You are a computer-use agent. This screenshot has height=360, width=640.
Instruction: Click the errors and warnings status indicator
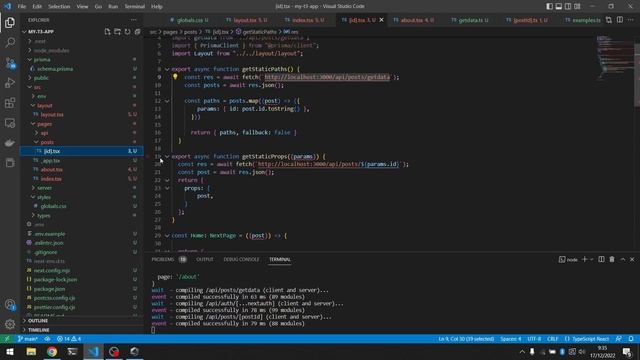point(69,339)
